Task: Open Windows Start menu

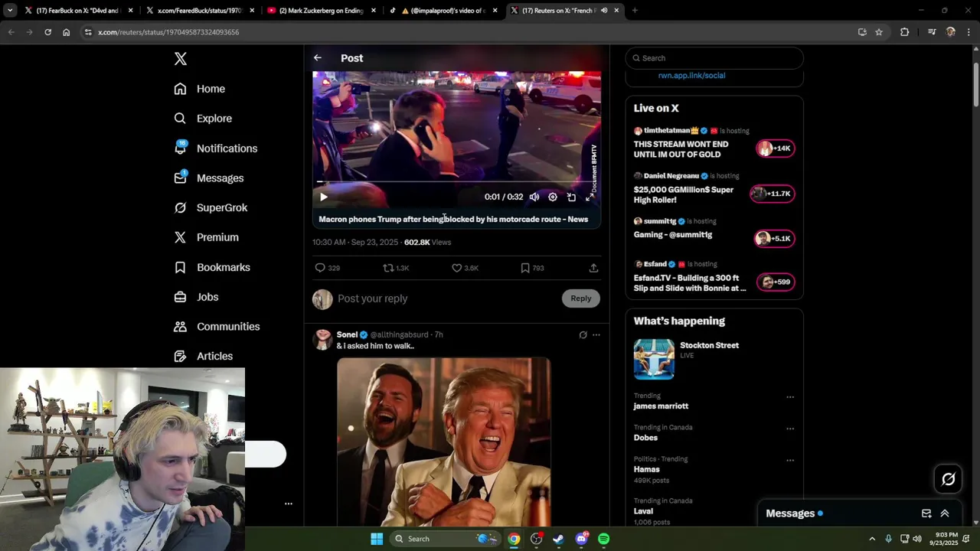Action: 377,539
